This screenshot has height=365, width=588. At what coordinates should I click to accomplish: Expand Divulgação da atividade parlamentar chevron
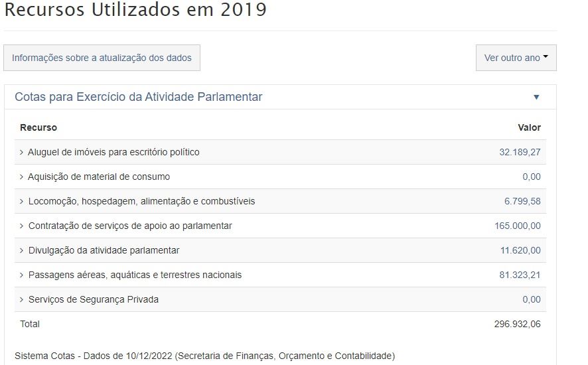coord(21,251)
